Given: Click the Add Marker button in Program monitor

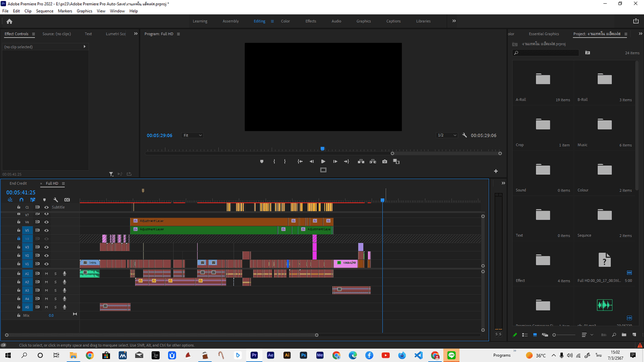Looking at the screenshot, I should click(x=262, y=161).
